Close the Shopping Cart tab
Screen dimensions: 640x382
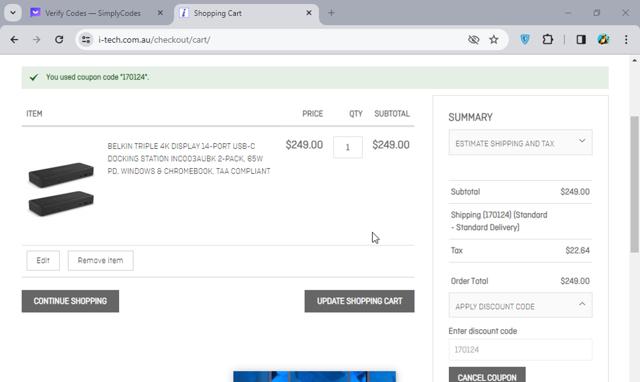[309, 13]
